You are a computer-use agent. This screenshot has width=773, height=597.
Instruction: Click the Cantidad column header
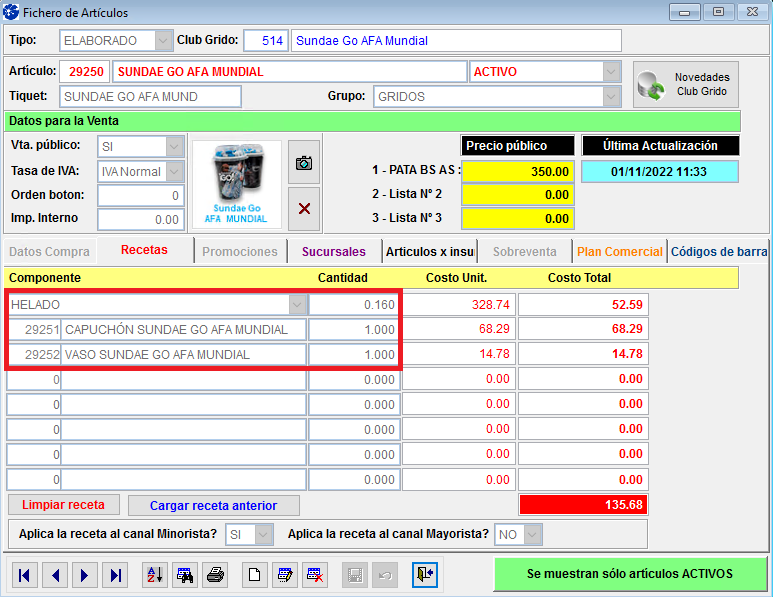click(x=343, y=278)
